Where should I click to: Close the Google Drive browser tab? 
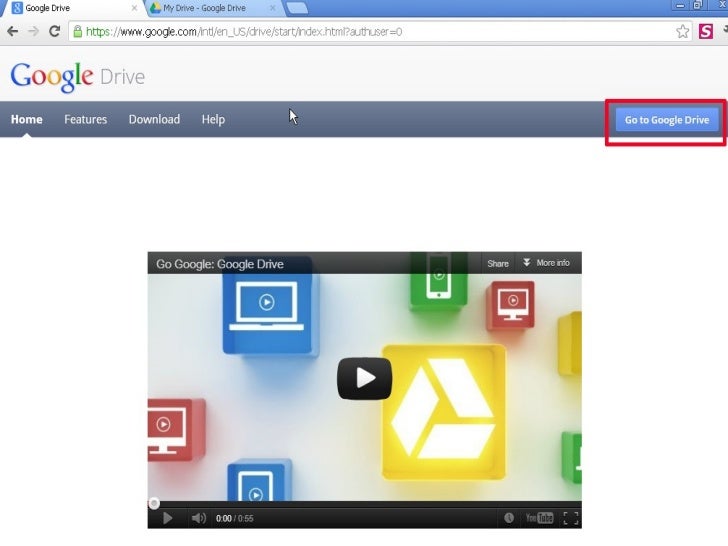pos(134,8)
